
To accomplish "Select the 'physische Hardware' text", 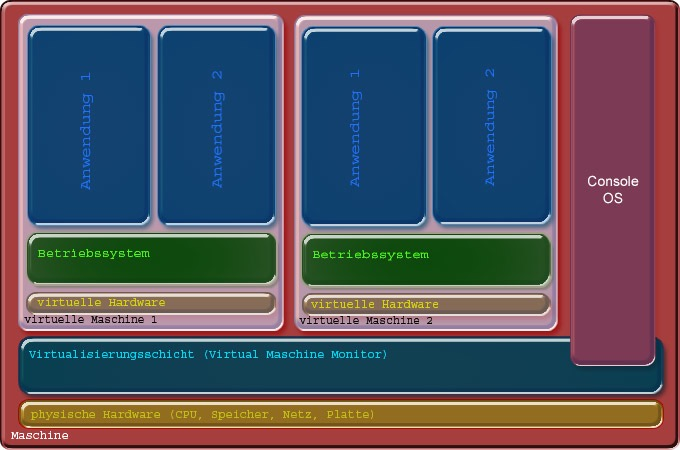I will [x=96, y=414].
